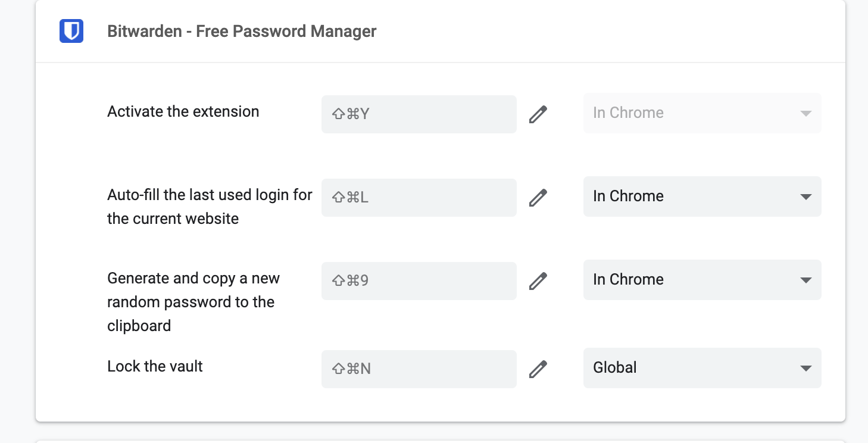The height and width of the screenshot is (443, 868).
Task: Click the arrow on Activate the extension's scope selector
Action: click(x=806, y=113)
